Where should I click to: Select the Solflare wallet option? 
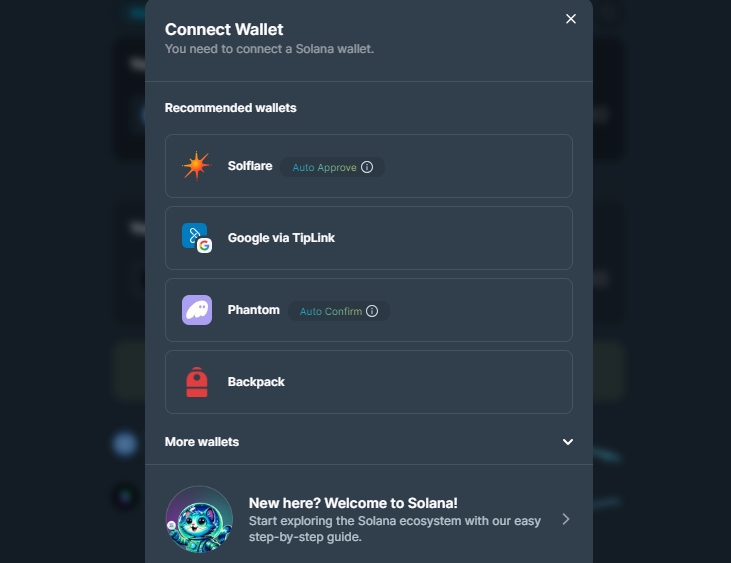point(369,166)
